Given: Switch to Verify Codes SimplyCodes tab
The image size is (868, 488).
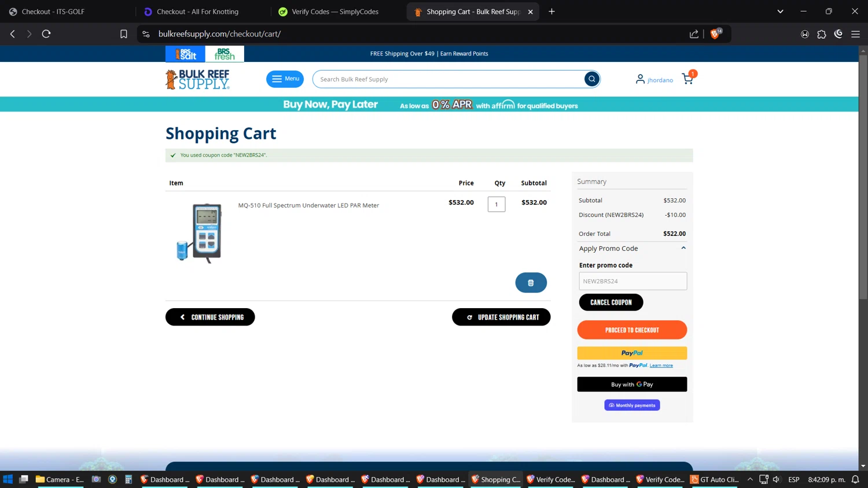Looking at the screenshot, I should pos(337,12).
